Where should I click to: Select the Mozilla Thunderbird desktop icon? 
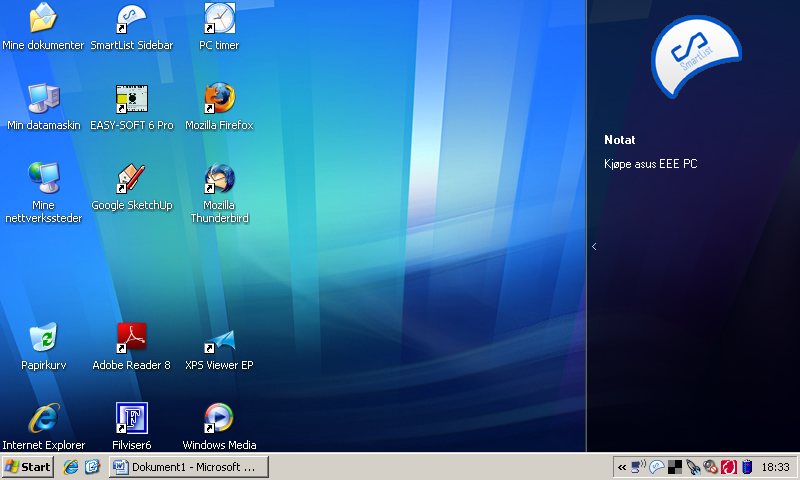pos(219,193)
